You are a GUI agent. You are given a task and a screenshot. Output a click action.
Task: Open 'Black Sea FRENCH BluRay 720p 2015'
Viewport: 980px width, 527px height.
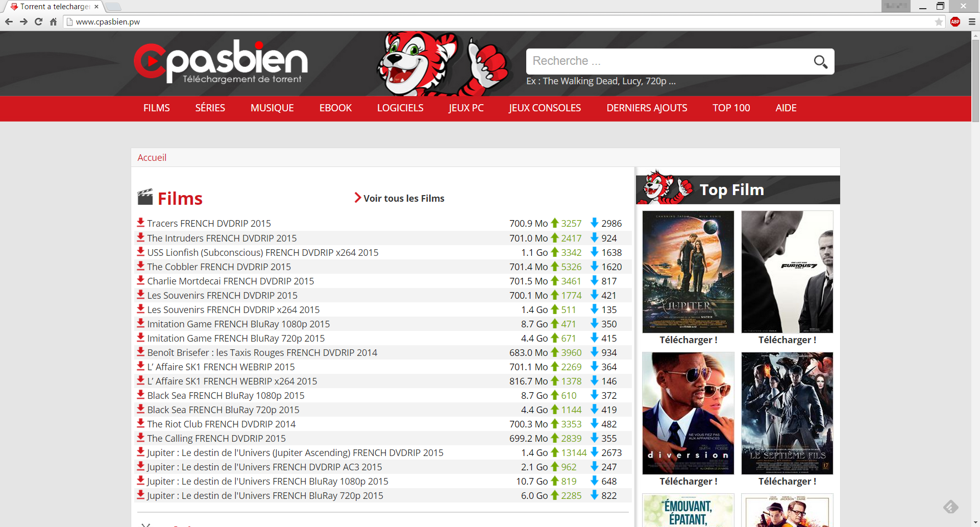223,410
